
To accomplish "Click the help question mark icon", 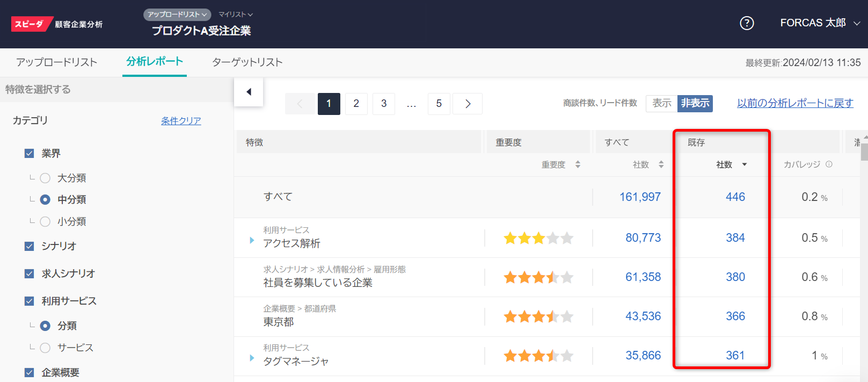I will (x=747, y=23).
